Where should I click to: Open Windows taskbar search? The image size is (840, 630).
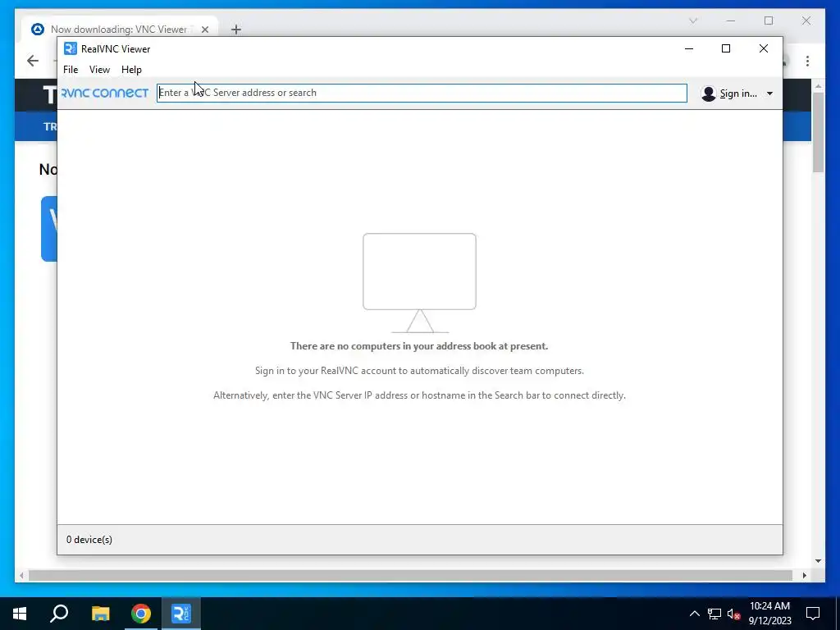(59, 614)
